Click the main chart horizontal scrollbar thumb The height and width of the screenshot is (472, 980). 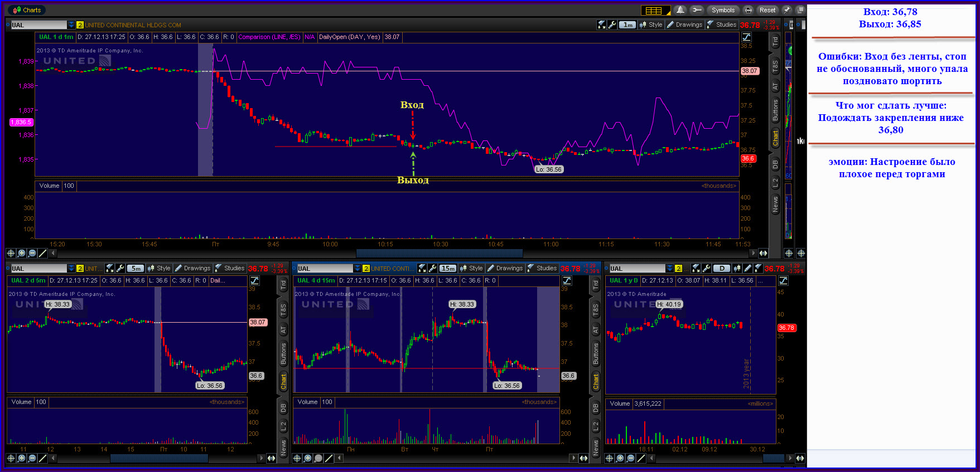[440, 253]
